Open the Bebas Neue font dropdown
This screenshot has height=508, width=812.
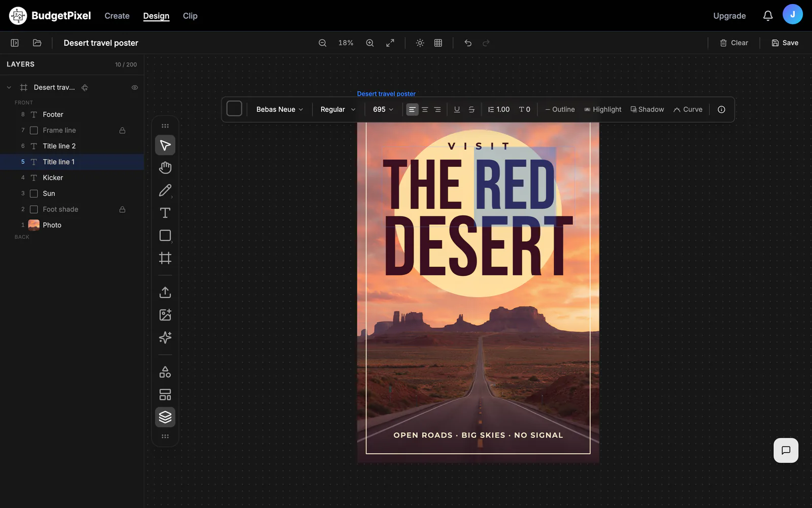pos(280,109)
